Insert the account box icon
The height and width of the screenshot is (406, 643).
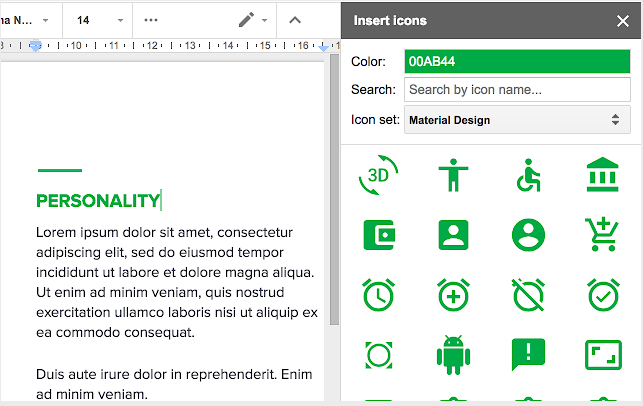[453, 235]
